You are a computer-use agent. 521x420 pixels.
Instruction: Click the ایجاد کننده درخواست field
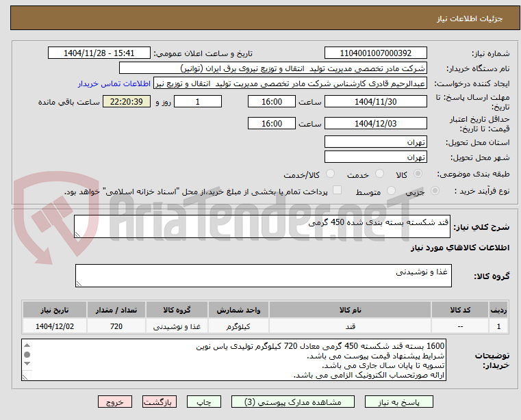(x=290, y=83)
